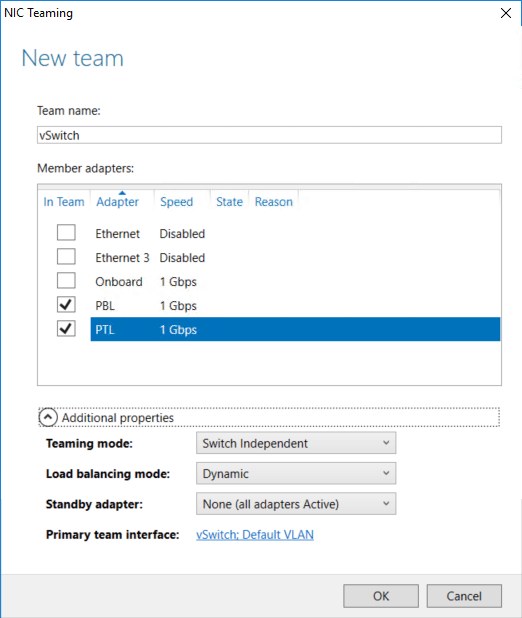Uncheck the PTL adapter checkbox
This screenshot has width=522, height=618.
pos(66,329)
